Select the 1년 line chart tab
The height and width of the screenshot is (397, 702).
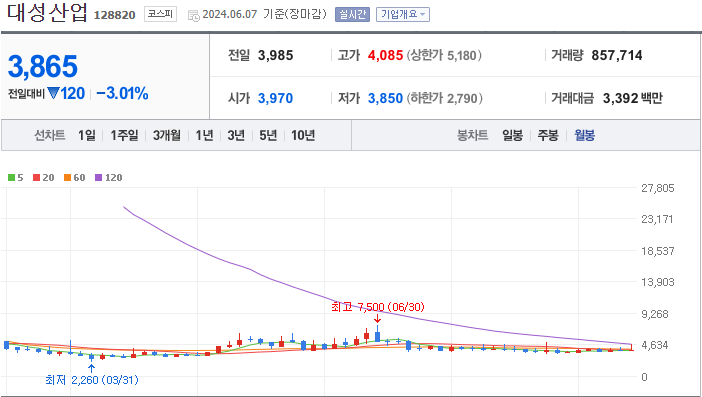204,135
